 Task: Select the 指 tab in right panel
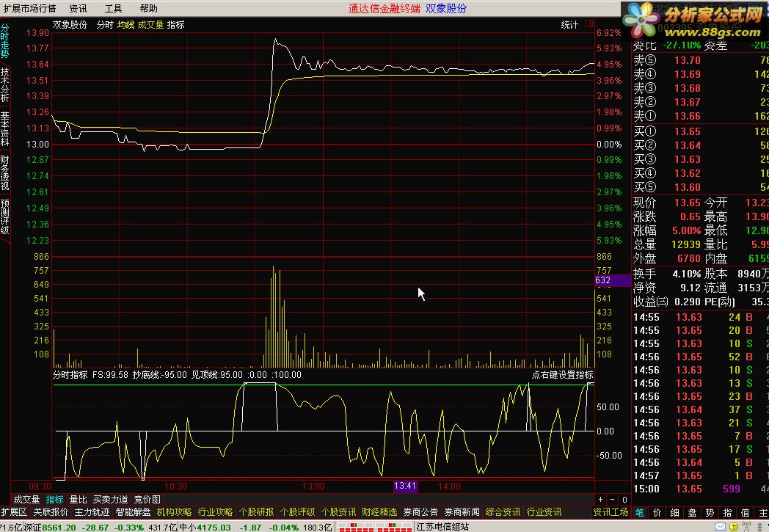728,512
